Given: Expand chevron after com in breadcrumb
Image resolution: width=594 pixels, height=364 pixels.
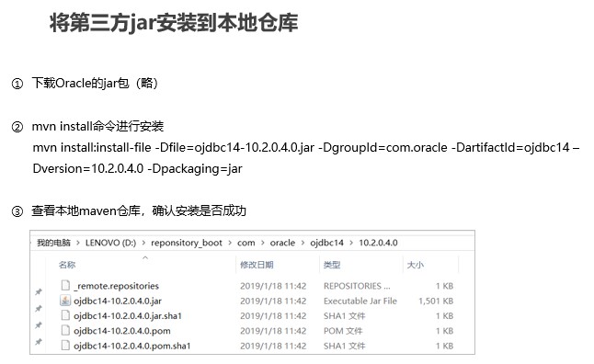Looking at the screenshot, I should [x=263, y=243].
